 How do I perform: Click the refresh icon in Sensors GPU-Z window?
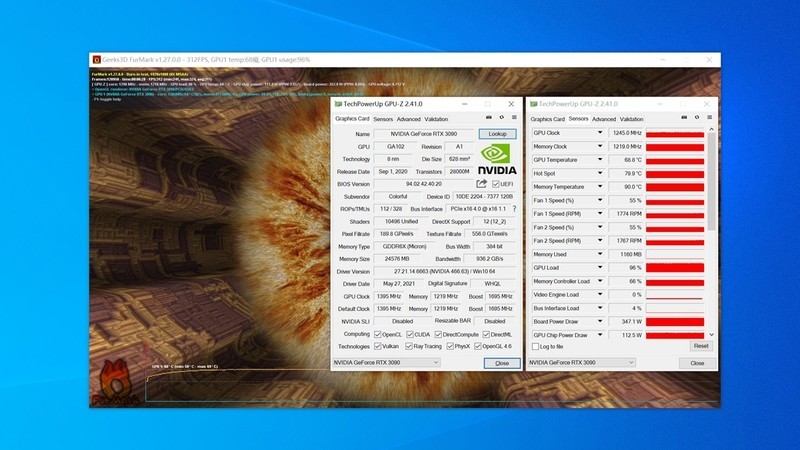697,117
